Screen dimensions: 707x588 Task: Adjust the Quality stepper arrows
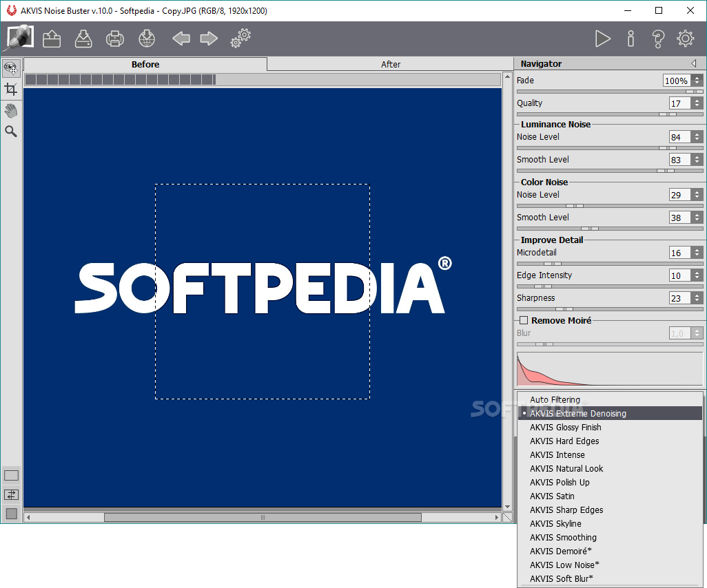point(697,103)
